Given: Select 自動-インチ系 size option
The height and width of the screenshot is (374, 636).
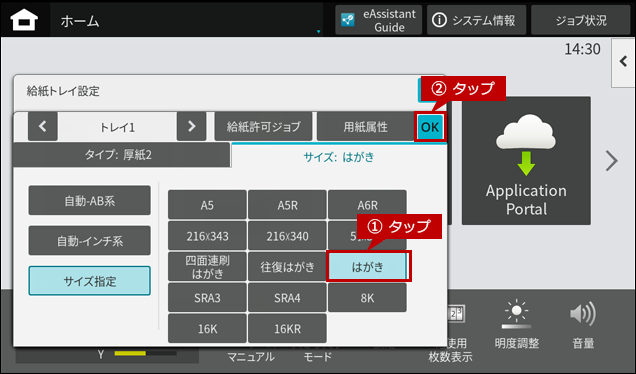Looking at the screenshot, I should (90, 241).
